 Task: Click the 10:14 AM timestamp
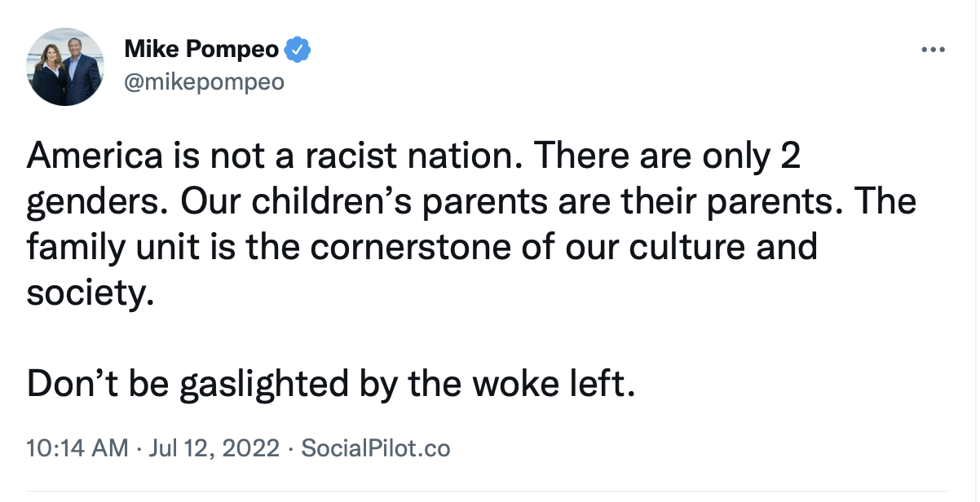77,447
